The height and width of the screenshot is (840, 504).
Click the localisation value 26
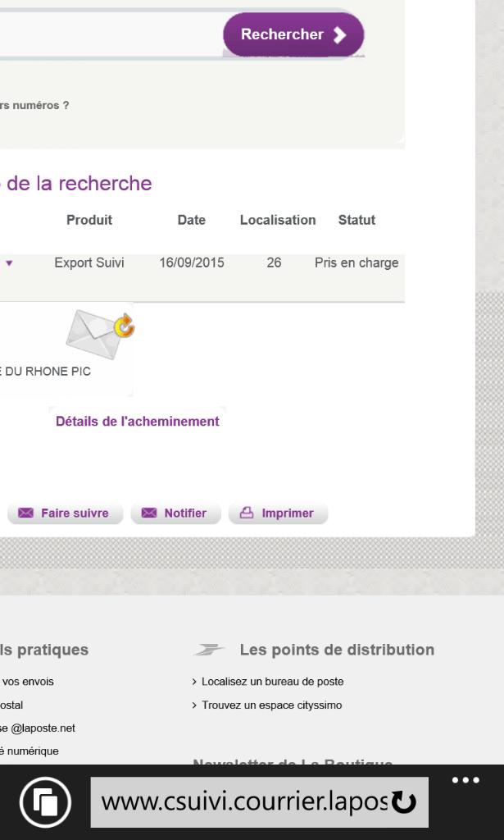coord(274,263)
